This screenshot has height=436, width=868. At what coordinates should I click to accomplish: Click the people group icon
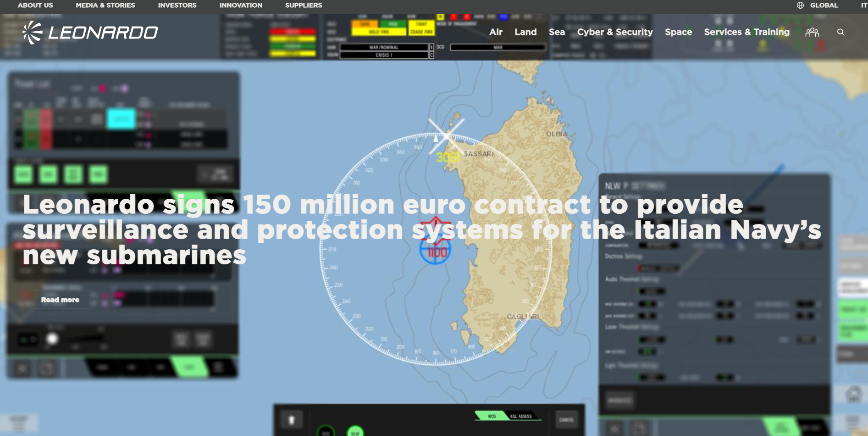pos(812,32)
